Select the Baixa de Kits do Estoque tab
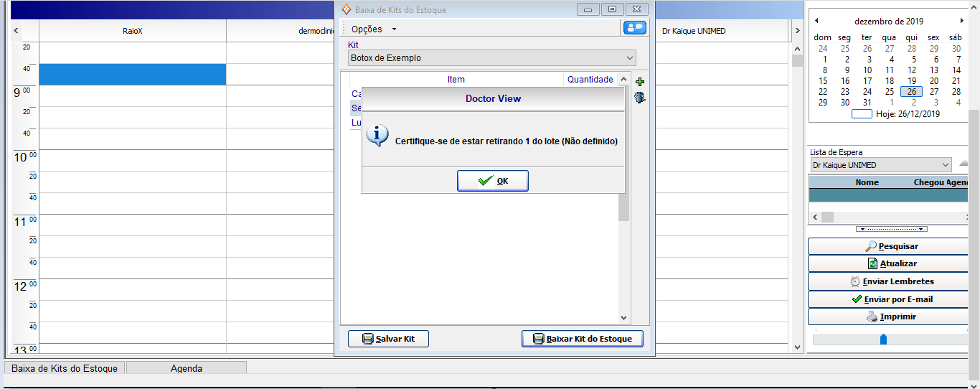980x389 pixels. click(x=65, y=368)
